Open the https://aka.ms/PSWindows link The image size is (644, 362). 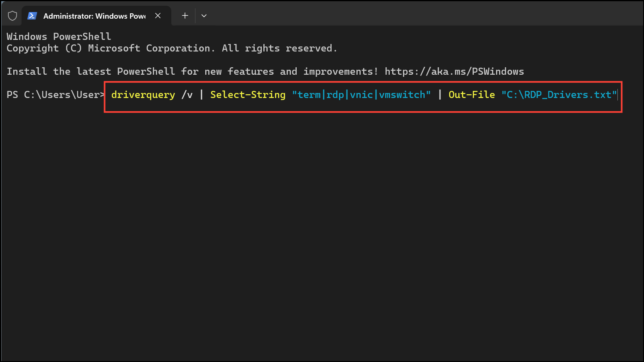454,71
